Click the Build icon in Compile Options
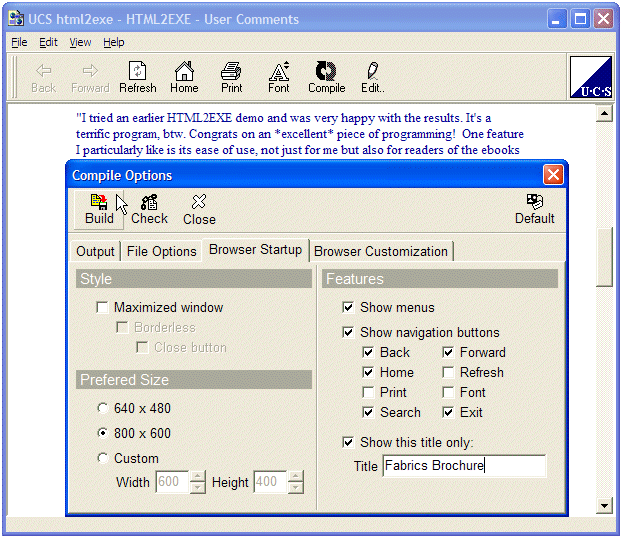Image resolution: width=622 pixels, height=538 pixels. (x=99, y=202)
